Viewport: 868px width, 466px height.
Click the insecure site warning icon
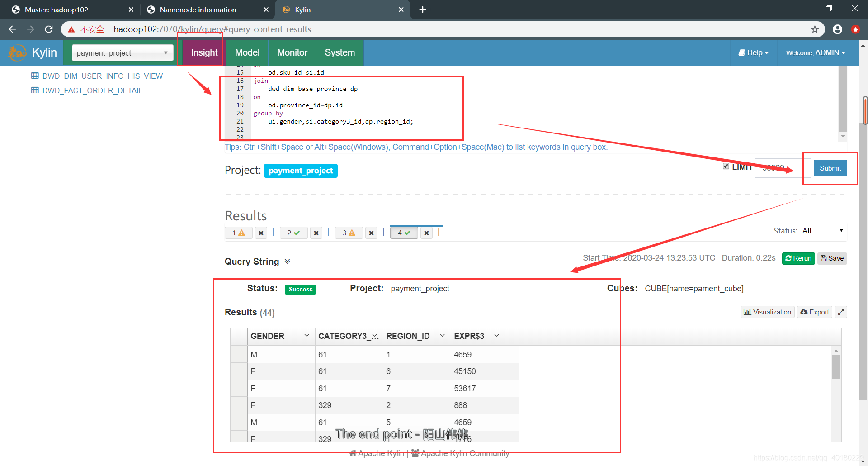click(71, 29)
